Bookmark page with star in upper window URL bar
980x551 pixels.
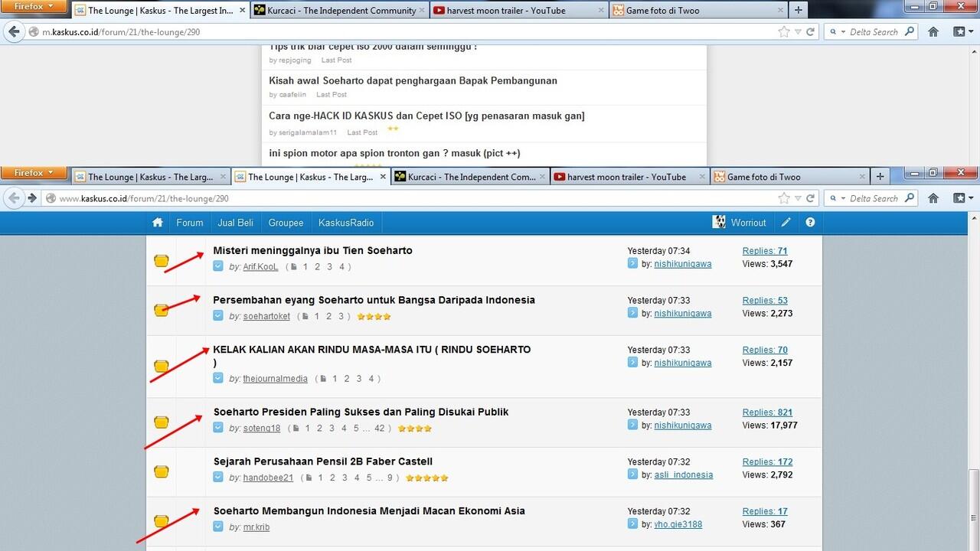pyautogui.click(x=784, y=32)
